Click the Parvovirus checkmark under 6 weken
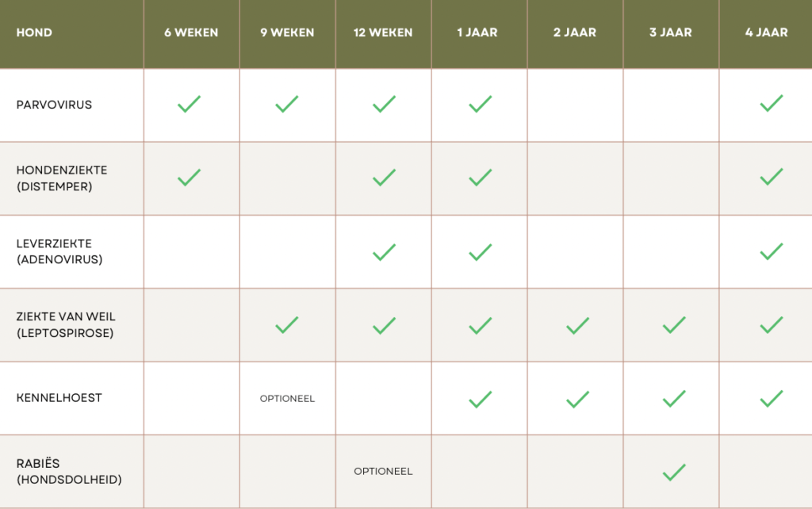 pos(189,104)
